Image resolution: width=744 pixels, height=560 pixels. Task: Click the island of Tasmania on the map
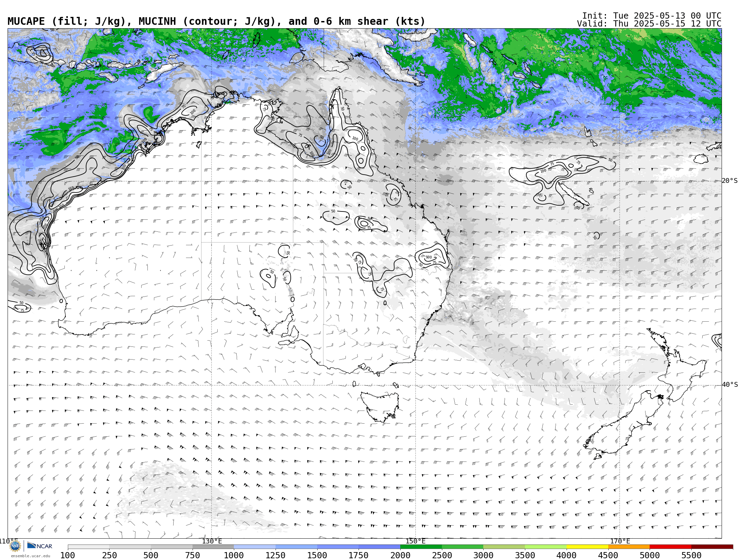pos(380,406)
